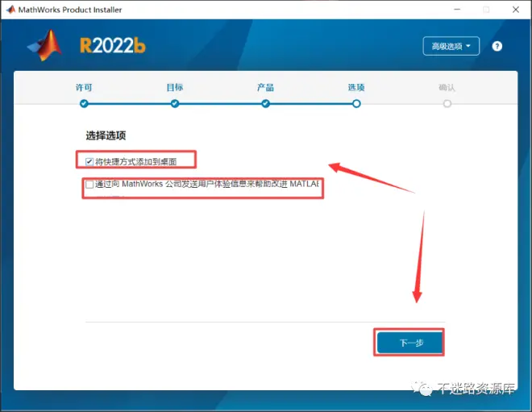Select the 选项 step label
This screenshot has height=412, width=532.
[x=356, y=88]
